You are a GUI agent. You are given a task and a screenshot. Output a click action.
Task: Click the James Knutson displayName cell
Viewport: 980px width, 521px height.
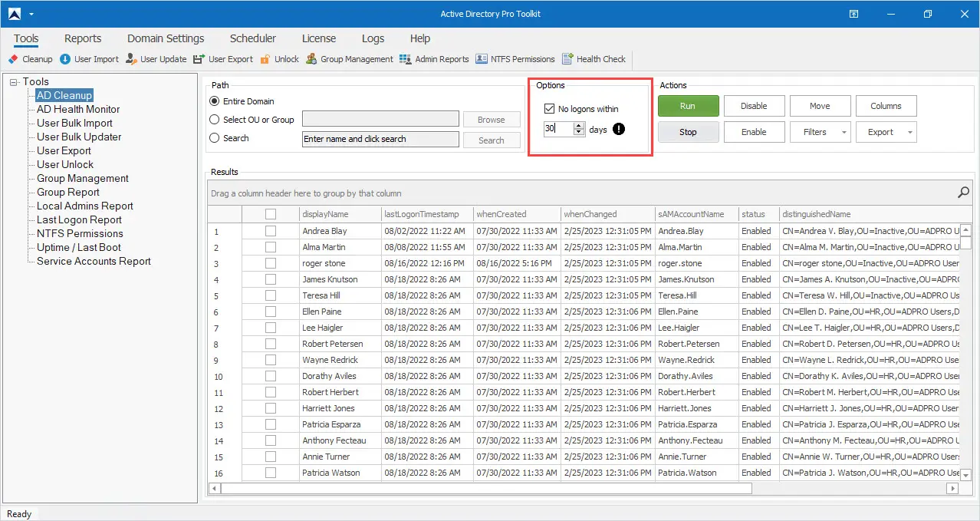340,279
